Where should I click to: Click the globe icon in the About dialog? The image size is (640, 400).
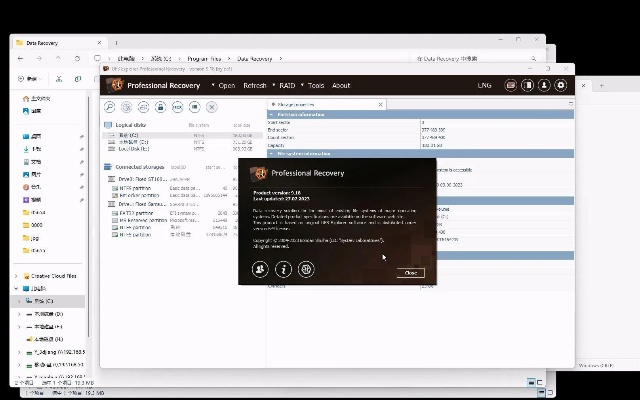pos(306,269)
